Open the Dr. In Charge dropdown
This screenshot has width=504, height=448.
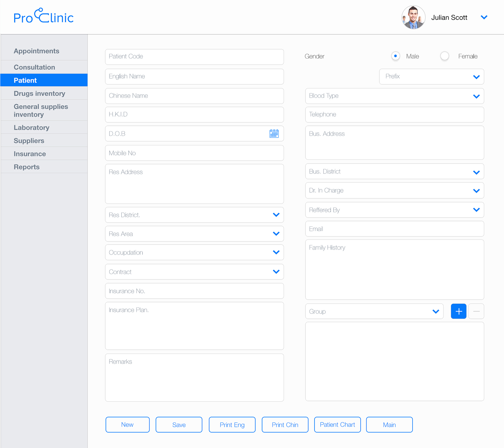click(394, 190)
